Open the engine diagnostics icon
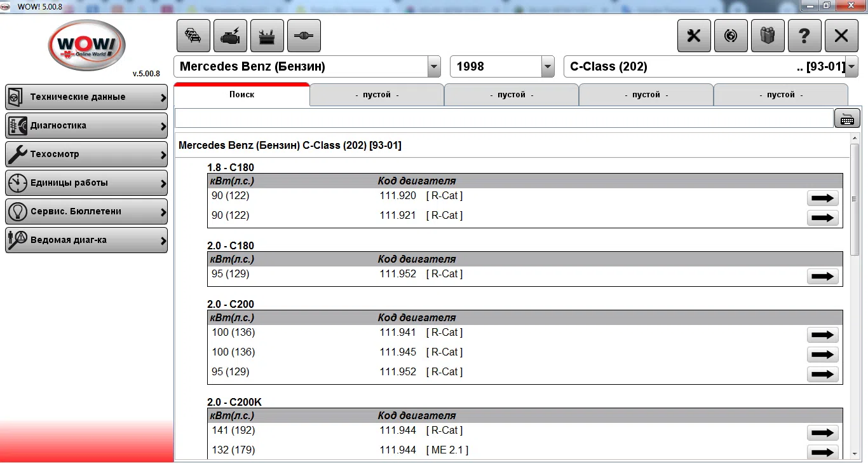 (230, 36)
